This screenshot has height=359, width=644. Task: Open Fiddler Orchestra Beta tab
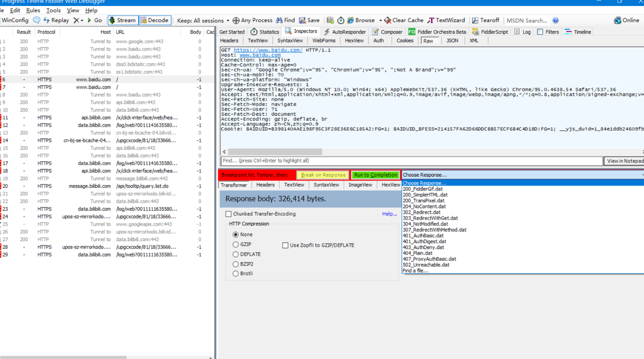coord(437,32)
